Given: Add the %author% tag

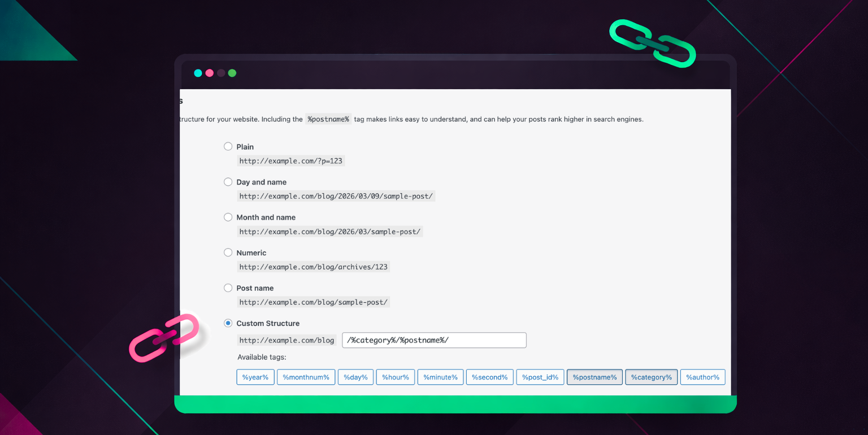Looking at the screenshot, I should tap(702, 377).
